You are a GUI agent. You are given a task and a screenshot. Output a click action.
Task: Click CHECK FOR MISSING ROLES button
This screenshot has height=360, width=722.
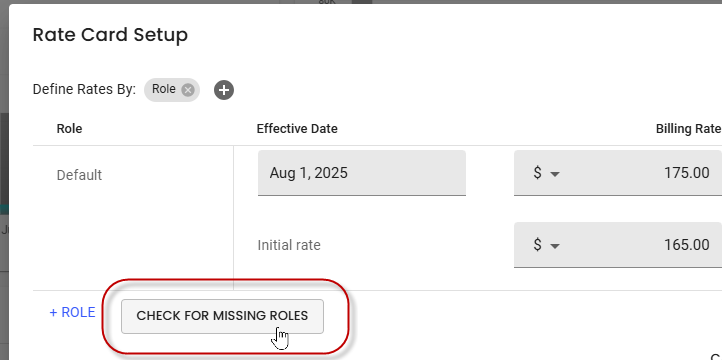click(x=222, y=316)
